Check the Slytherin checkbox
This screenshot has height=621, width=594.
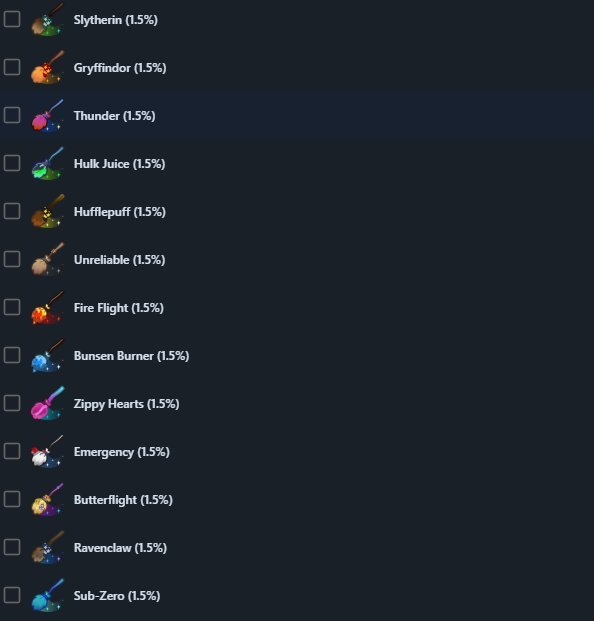click(x=12, y=19)
